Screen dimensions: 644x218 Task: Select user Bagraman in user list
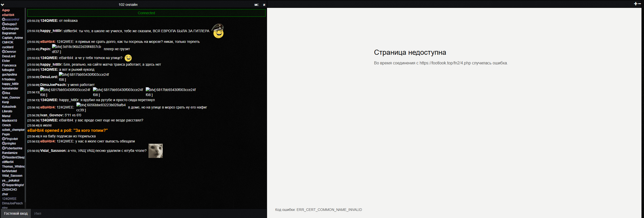pyautogui.click(x=9, y=33)
